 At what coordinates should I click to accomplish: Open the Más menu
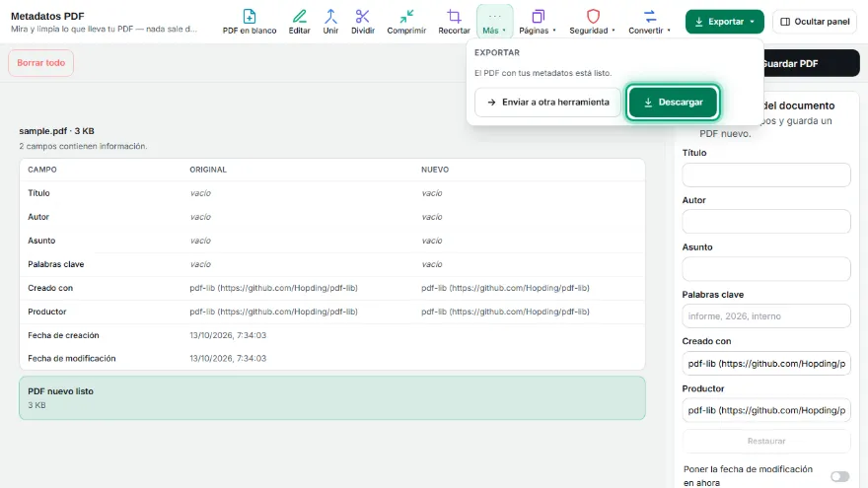[494, 22]
